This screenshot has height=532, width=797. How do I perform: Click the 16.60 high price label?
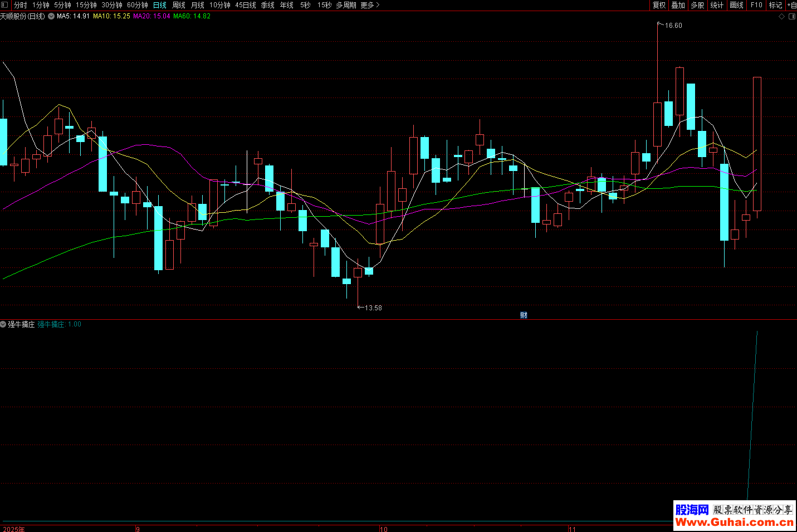click(673, 26)
